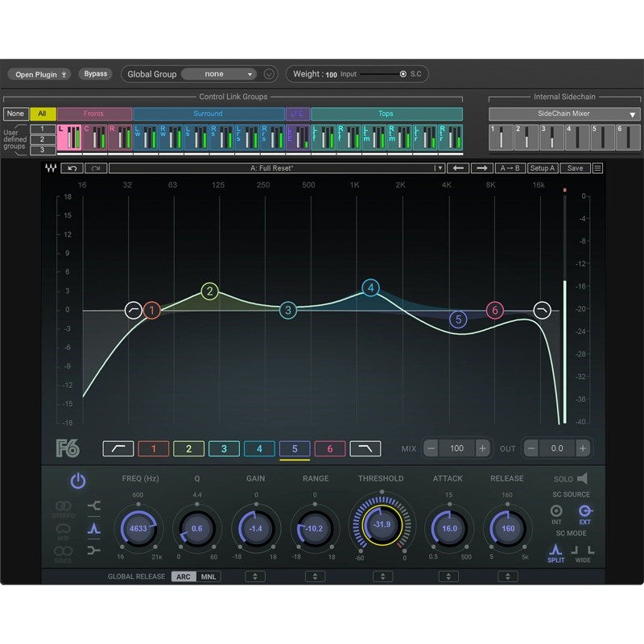Click the Save button
This screenshot has height=644, width=644.
[x=575, y=168]
